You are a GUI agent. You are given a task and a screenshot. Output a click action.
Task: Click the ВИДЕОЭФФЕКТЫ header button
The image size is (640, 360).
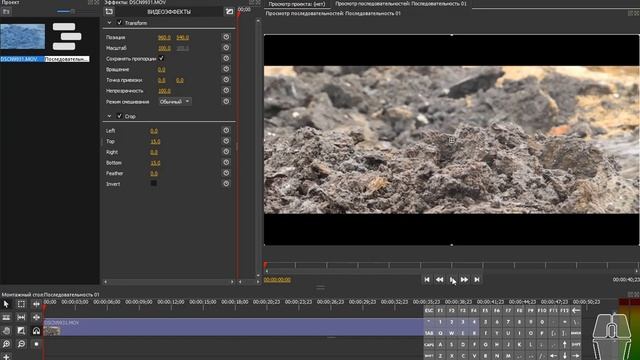point(169,12)
